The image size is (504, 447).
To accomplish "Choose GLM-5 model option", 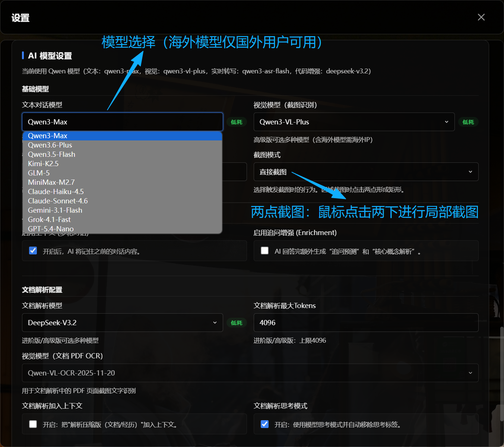I will pyautogui.click(x=123, y=173).
